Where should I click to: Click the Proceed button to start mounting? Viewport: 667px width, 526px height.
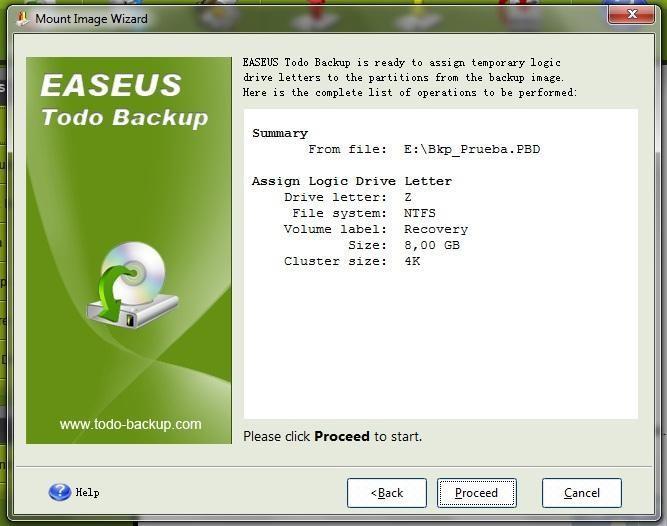476,492
